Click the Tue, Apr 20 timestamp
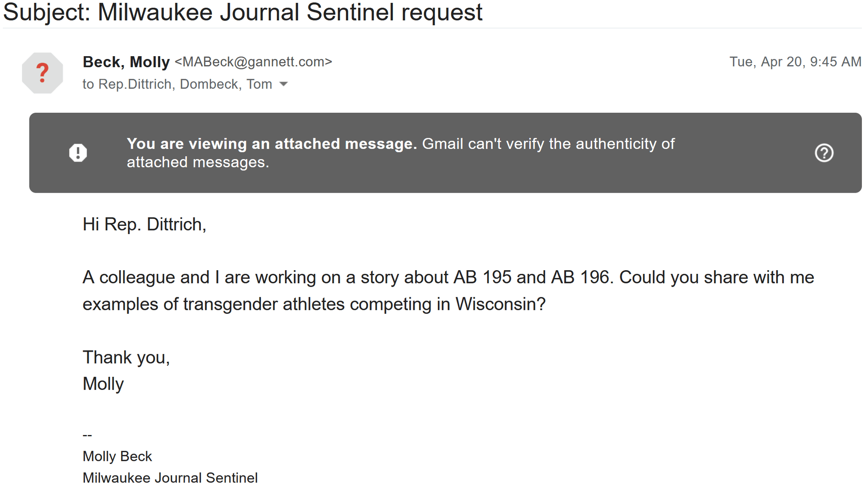The image size is (868, 492). 795,62
